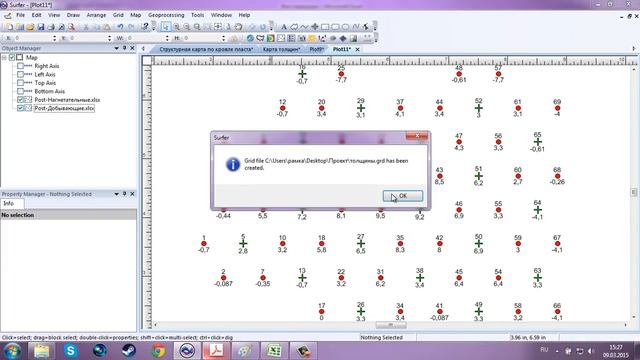Viewport: 640px width, 360px height.
Task: Open the Map menu
Action: click(136, 15)
